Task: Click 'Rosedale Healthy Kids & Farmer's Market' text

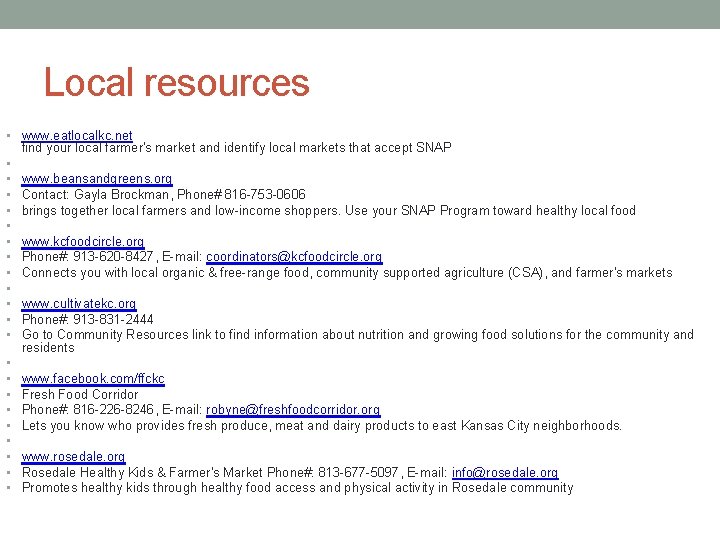Action: pyautogui.click(x=143, y=472)
